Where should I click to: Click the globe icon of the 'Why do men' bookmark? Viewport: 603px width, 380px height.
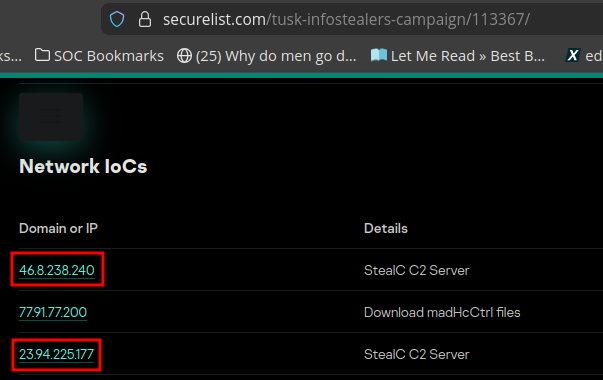click(184, 56)
